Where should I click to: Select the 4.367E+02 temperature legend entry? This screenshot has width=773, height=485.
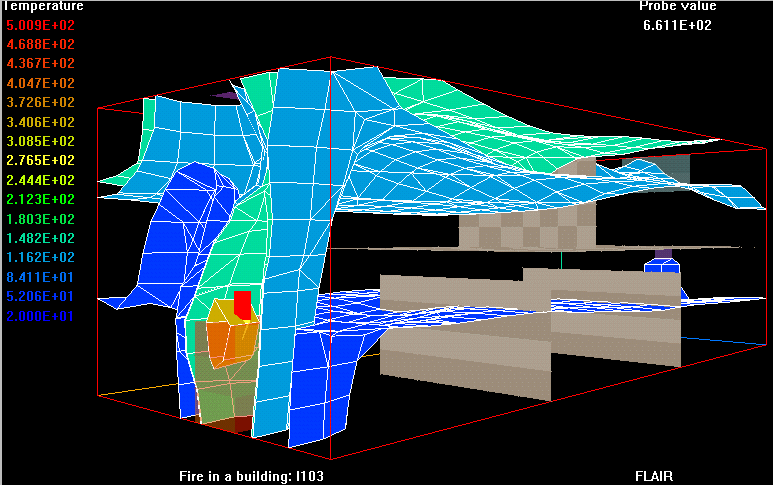coord(40,64)
